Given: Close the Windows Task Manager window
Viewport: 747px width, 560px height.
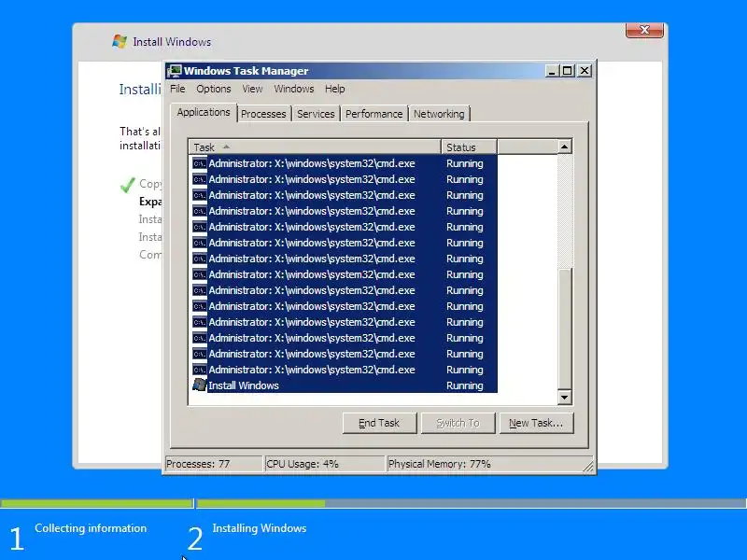Looking at the screenshot, I should pyautogui.click(x=585, y=71).
